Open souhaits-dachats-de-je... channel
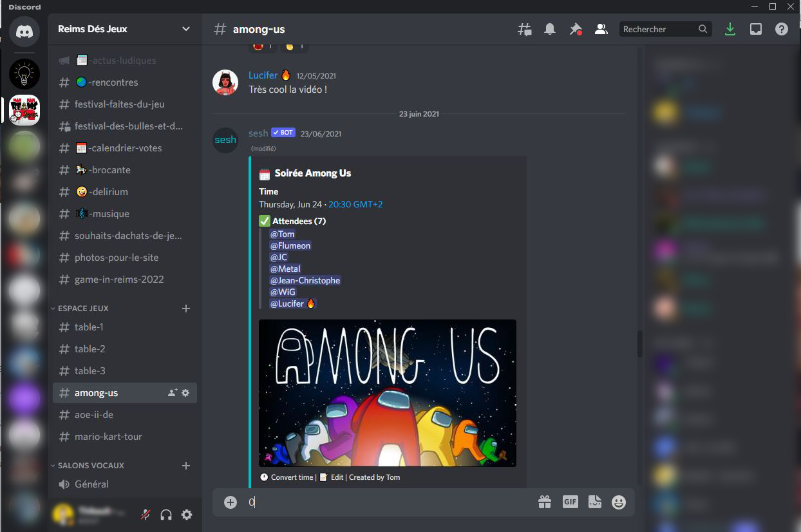 pyautogui.click(x=125, y=236)
